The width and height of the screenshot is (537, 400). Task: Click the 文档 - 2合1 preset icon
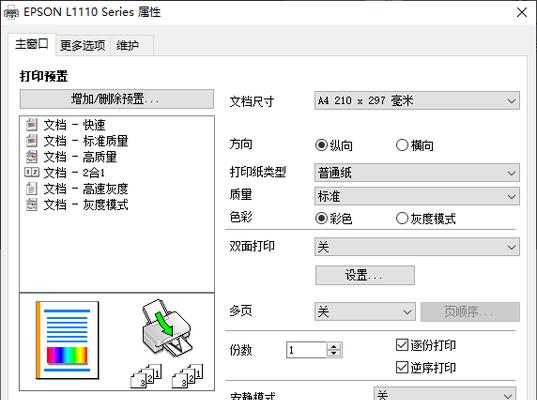pos(32,172)
